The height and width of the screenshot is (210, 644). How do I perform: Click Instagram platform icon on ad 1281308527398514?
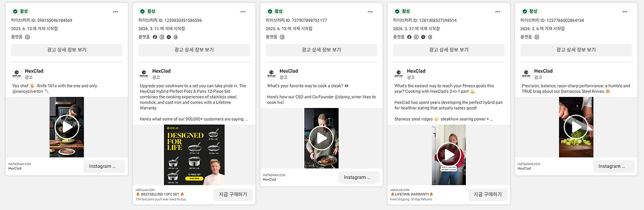point(417,37)
